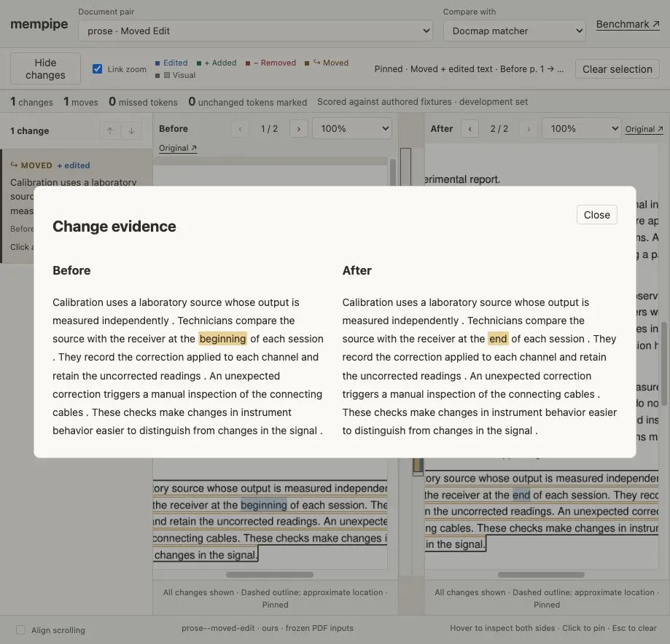Click the '1 / 2' Before page indicator
The height and width of the screenshot is (644, 670).
269,128
